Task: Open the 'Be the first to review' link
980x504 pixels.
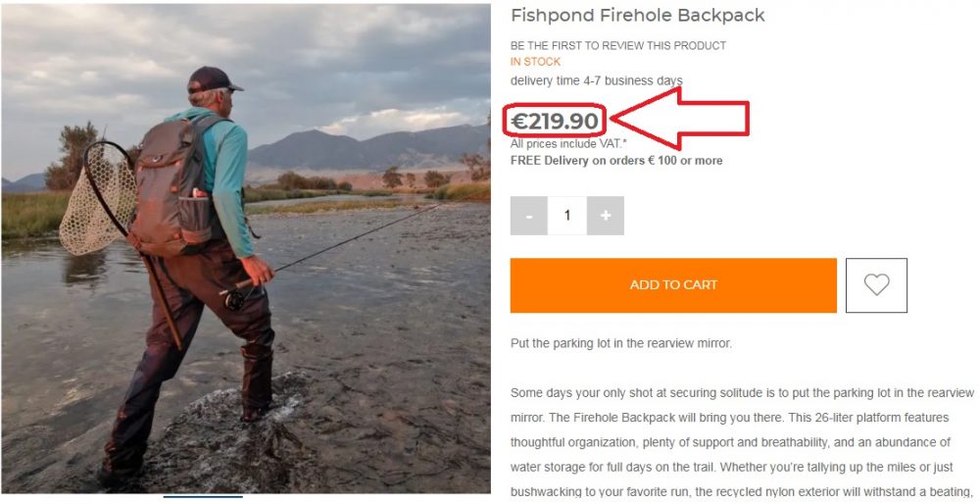Action: [x=618, y=45]
